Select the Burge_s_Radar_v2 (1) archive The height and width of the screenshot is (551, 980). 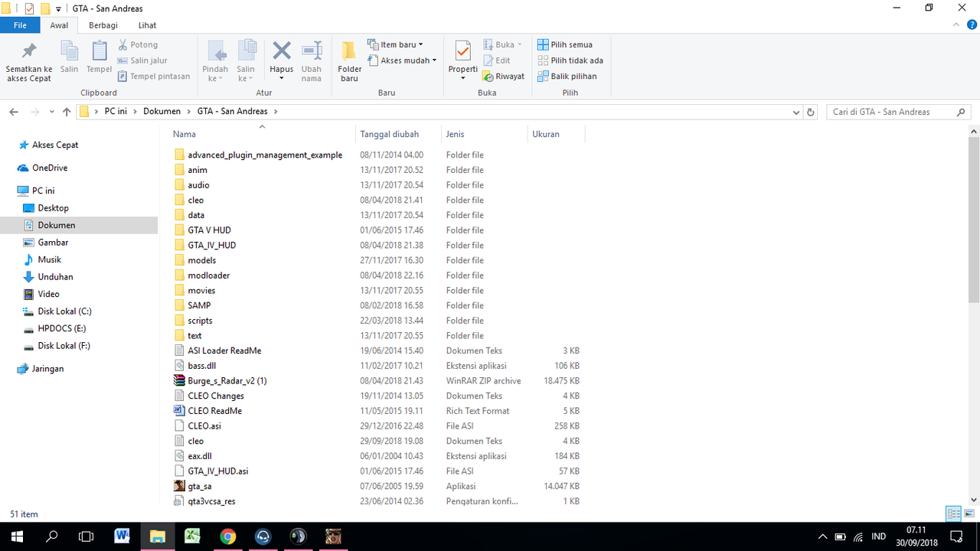tap(227, 381)
